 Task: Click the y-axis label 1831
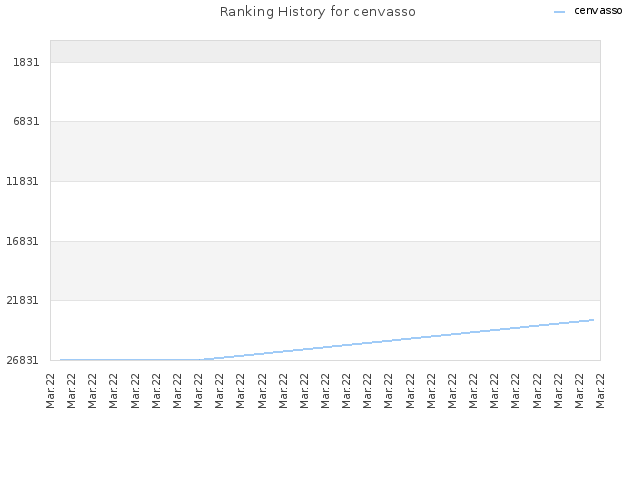click(26, 62)
